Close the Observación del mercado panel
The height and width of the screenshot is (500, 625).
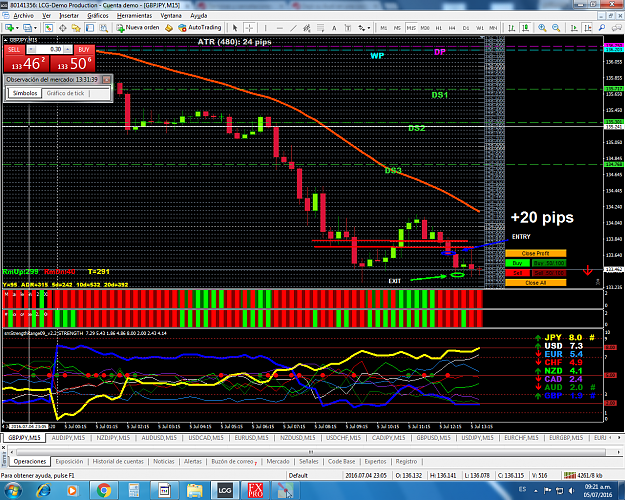[x=106, y=79]
